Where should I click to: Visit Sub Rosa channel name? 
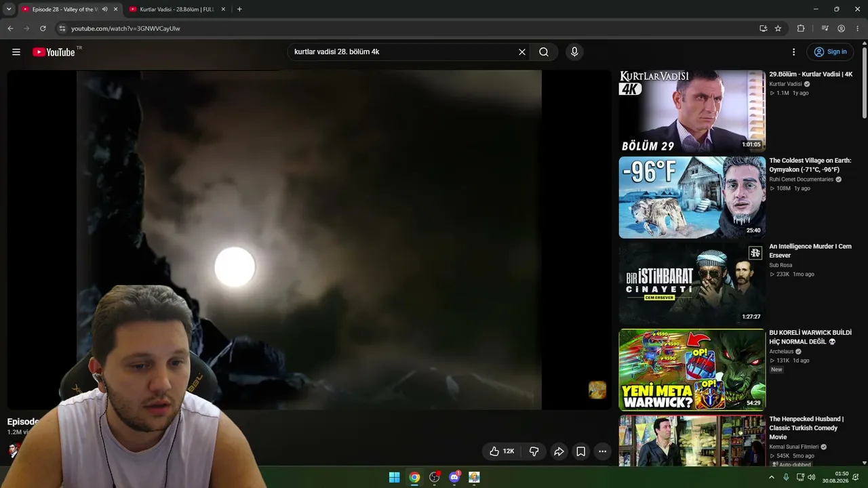(x=781, y=266)
